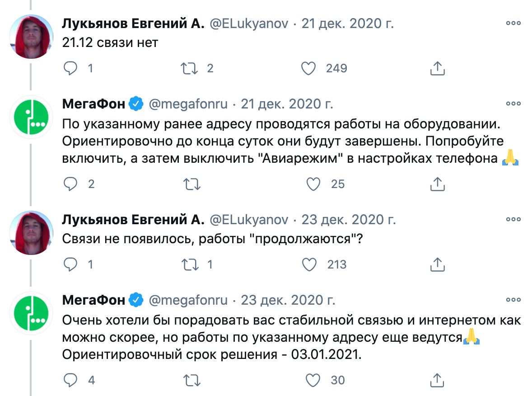The width and height of the screenshot is (532, 396).
Task: Share МегаФон's Авиарежим tweet
Action: pyautogui.click(x=437, y=184)
